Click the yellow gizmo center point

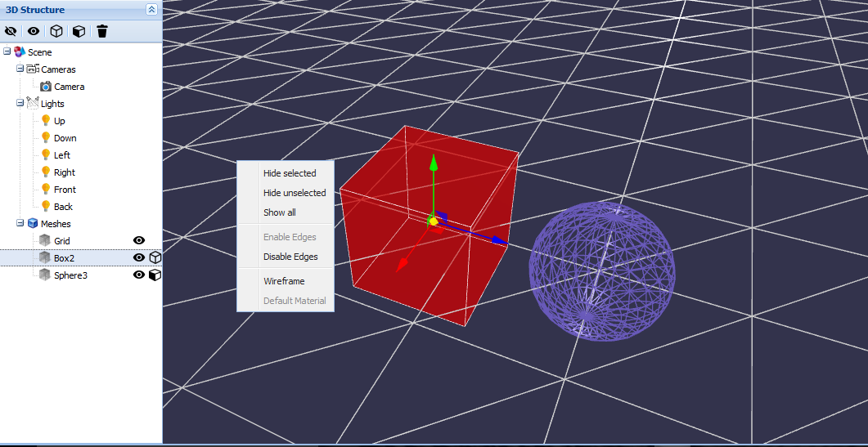tap(434, 221)
